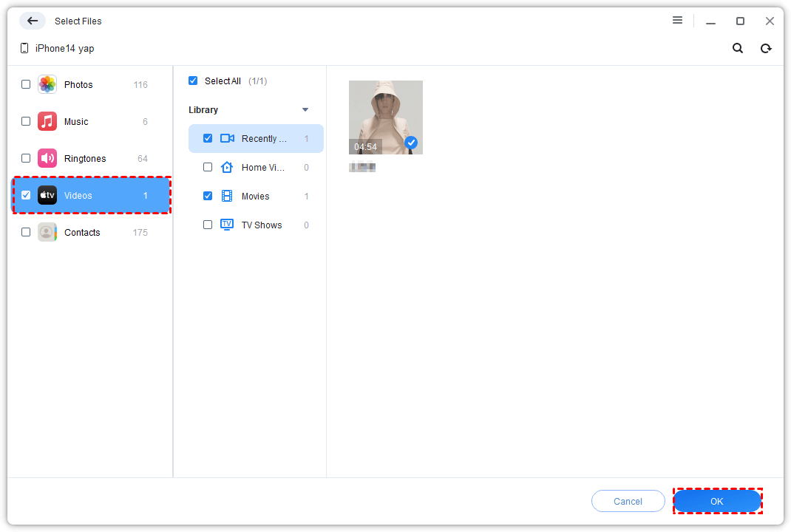The width and height of the screenshot is (791, 532).
Task: Check the Home Videos checkbox
Action: 208,167
